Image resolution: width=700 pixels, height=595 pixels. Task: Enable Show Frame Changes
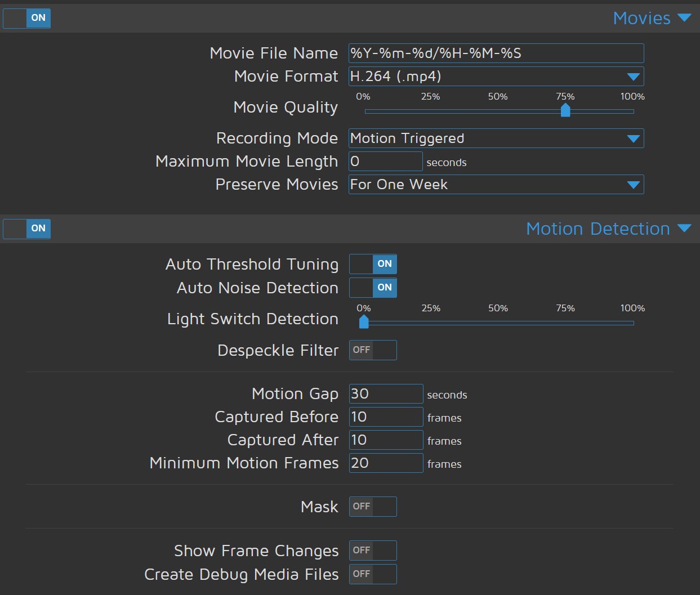[373, 550]
